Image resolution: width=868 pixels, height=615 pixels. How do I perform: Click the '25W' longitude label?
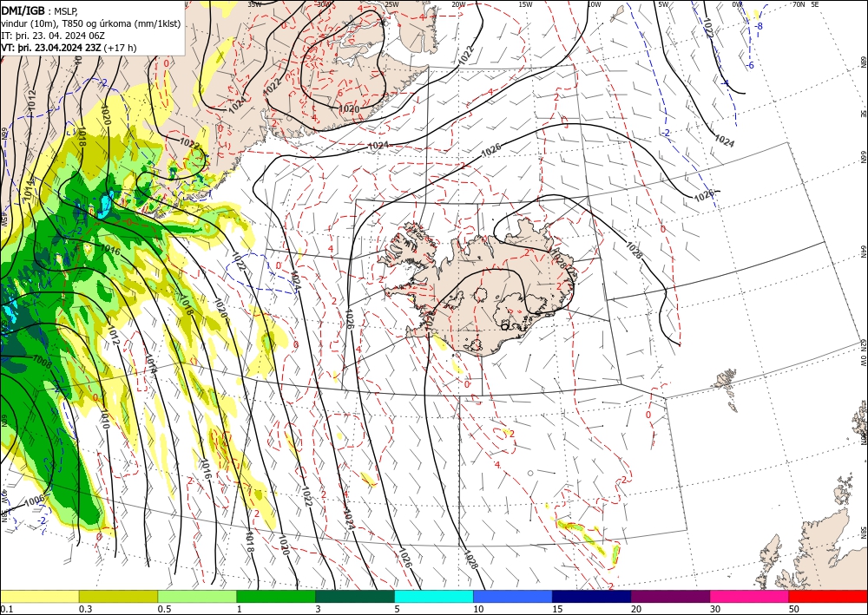click(x=391, y=4)
